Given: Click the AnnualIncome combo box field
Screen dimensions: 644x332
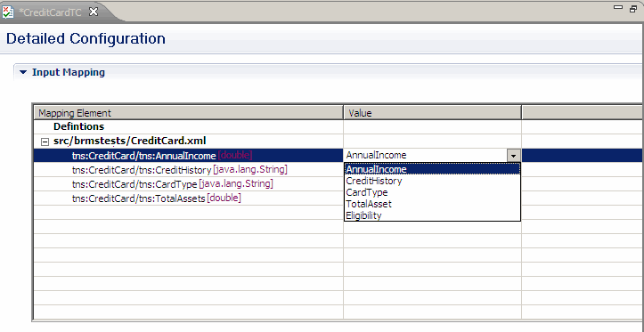Looking at the screenshot, I should pos(427,156).
